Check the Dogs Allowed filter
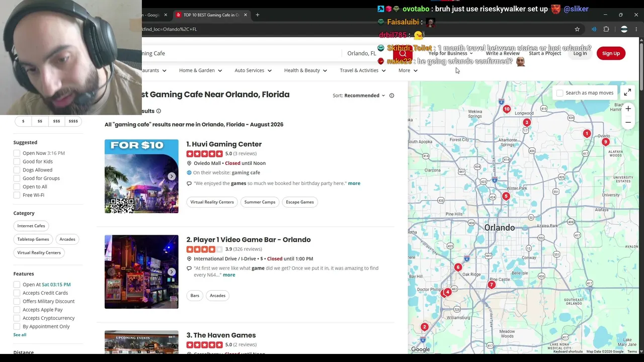This screenshot has height=362, width=644. click(x=17, y=170)
